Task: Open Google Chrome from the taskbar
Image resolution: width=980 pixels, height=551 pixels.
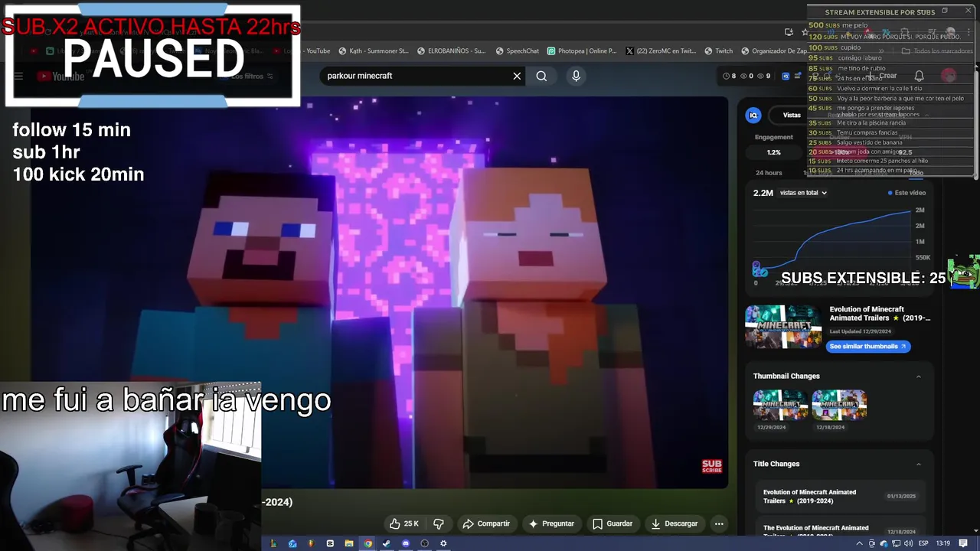Action: (367, 543)
